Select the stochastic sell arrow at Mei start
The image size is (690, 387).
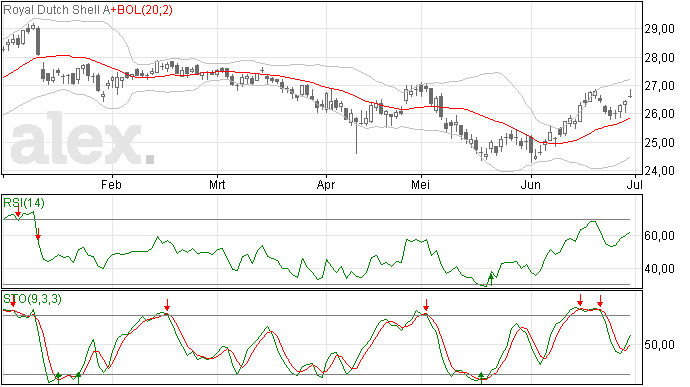point(426,305)
